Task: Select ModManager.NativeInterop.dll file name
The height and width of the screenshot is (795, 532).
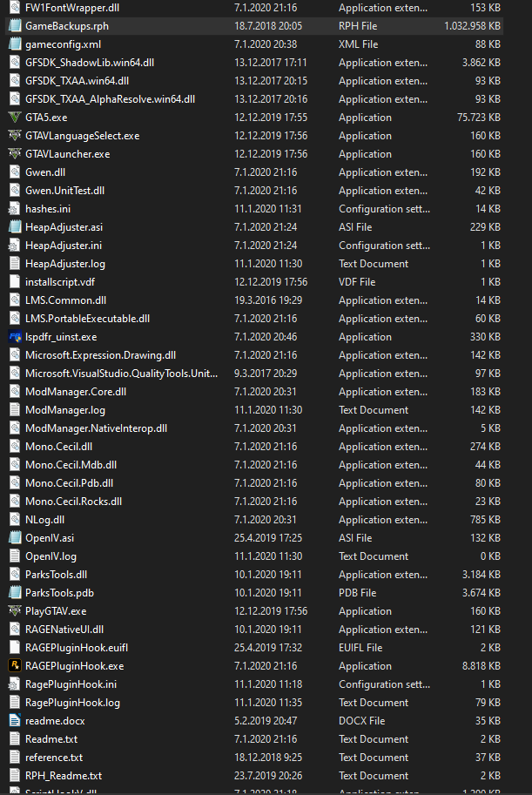Action: 97,428
